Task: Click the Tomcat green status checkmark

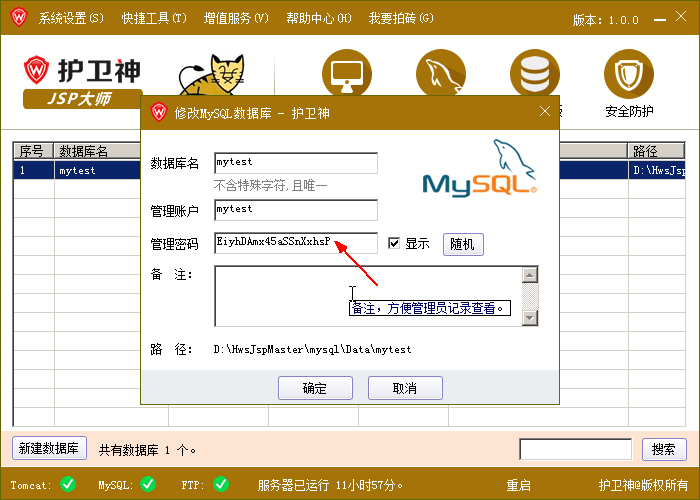Action: tap(68, 484)
